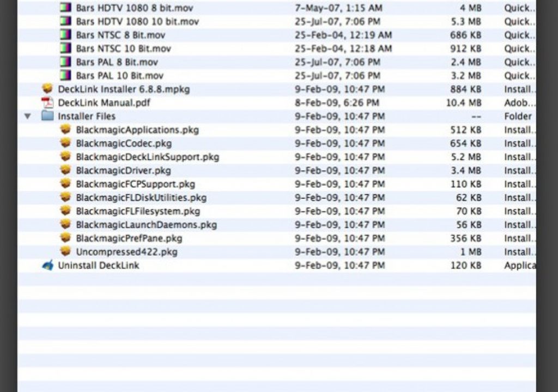Click the Bars HDTV 1080 8 bit.mov icon

(x=65, y=8)
